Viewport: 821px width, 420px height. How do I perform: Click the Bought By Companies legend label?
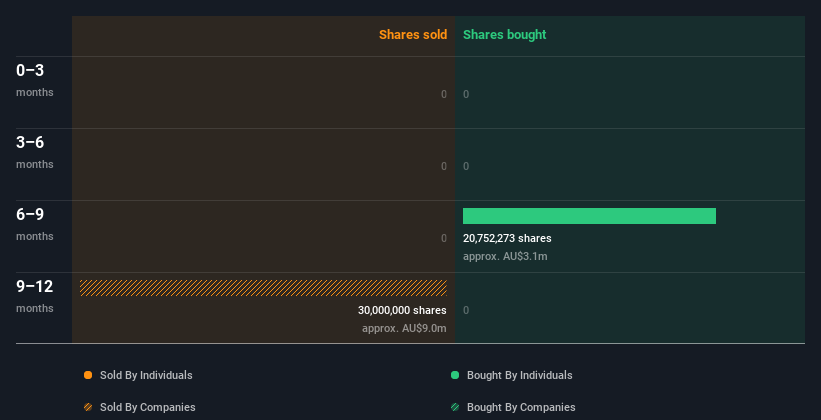click(x=521, y=407)
